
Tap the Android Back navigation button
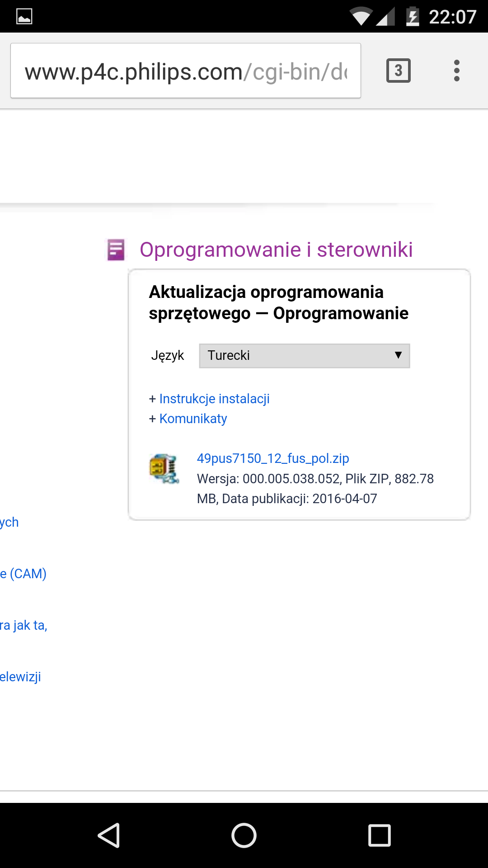click(109, 835)
